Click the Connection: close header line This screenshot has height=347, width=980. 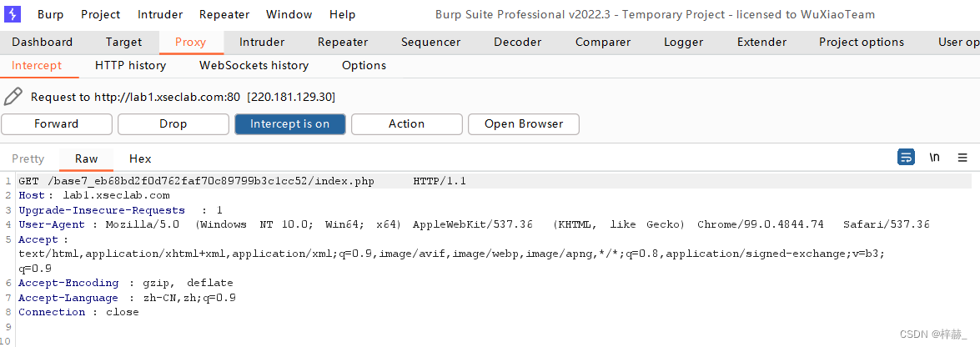coord(78,312)
